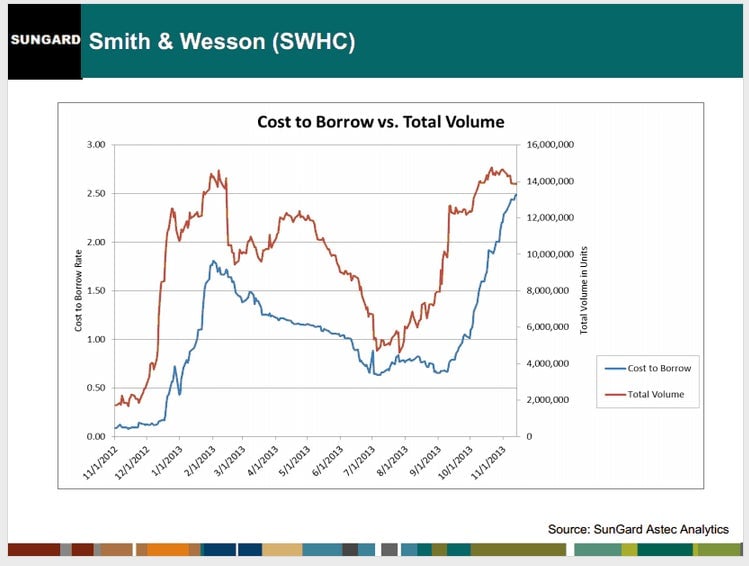Click the 2.00 left axis value

click(96, 242)
